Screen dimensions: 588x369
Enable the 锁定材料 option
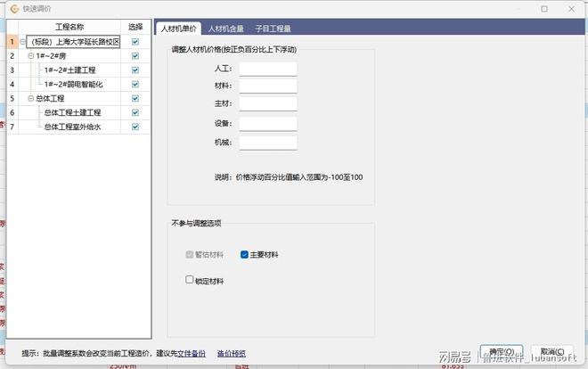pyautogui.click(x=190, y=279)
